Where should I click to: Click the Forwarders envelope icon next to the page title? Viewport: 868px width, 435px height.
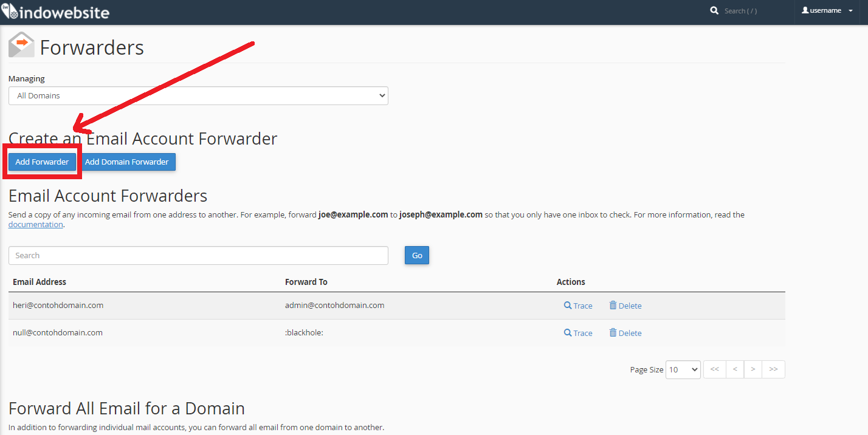[21, 44]
